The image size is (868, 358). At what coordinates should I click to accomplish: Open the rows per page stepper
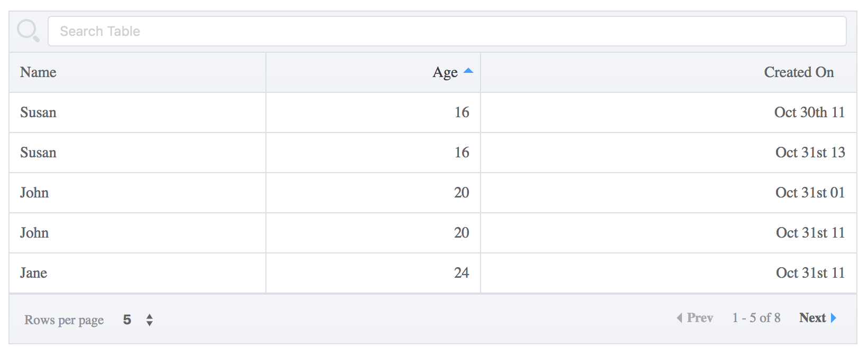[x=150, y=320]
